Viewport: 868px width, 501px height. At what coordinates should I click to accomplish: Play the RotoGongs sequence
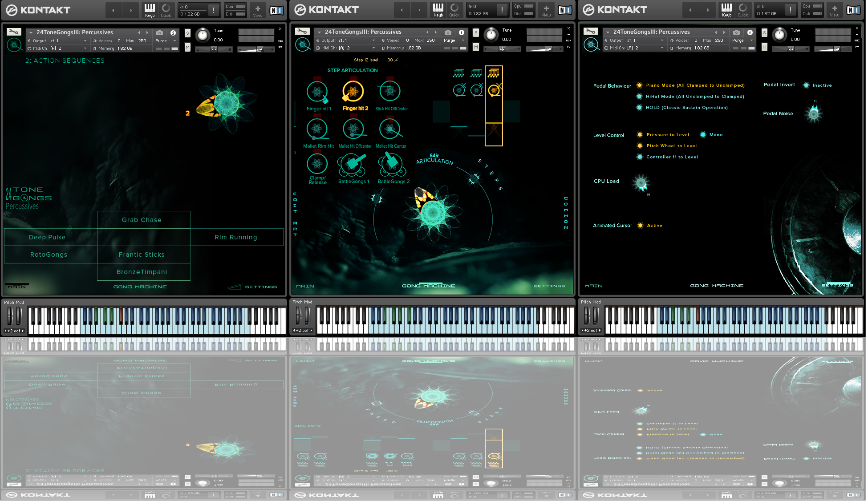51,255
